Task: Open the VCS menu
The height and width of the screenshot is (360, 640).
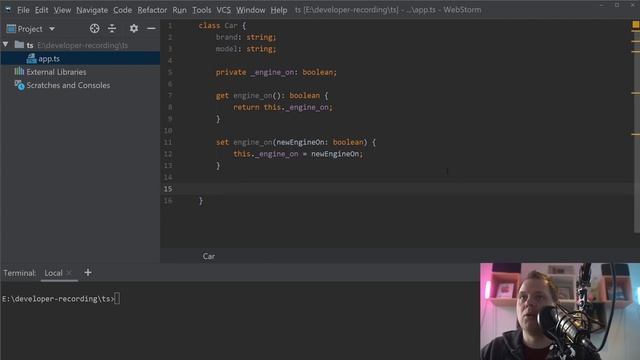Action: click(223, 10)
